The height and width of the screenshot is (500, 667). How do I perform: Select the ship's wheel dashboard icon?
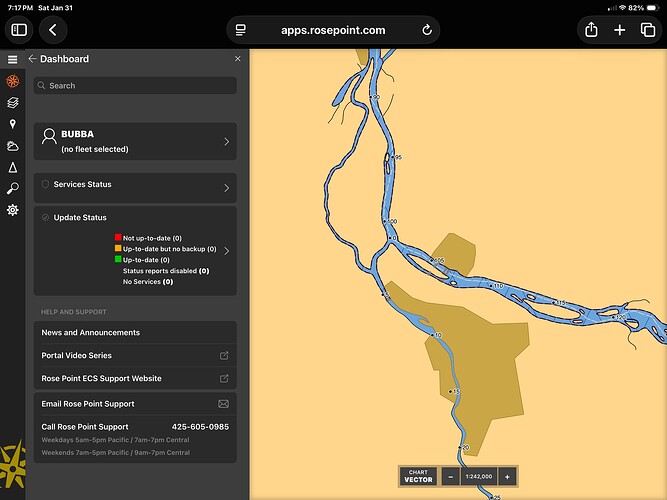click(12, 81)
